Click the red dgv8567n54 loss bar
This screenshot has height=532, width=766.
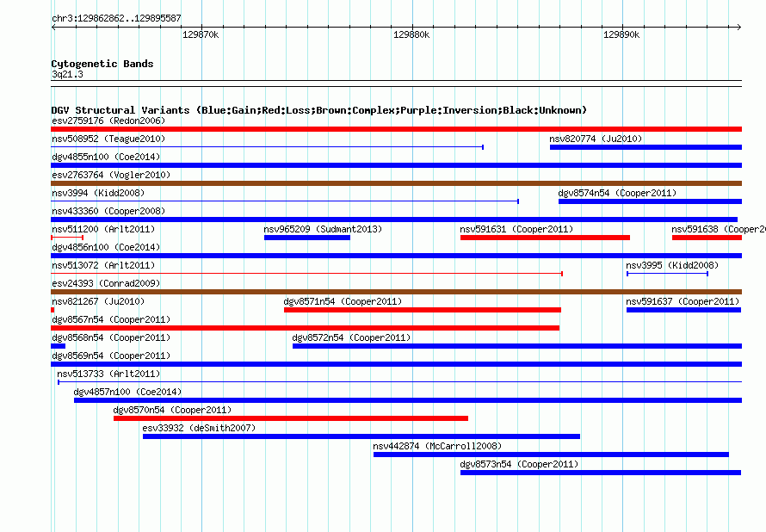(x=306, y=328)
